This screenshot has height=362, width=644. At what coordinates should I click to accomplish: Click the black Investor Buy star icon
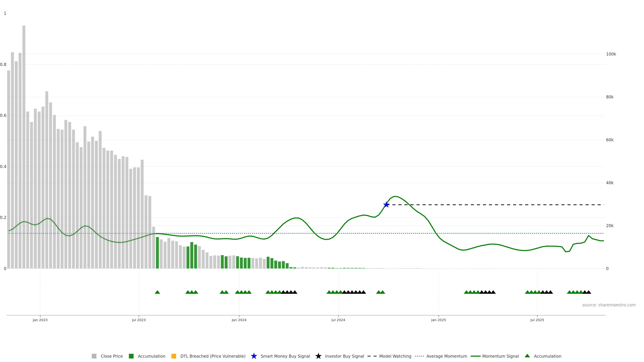coord(318,356)
